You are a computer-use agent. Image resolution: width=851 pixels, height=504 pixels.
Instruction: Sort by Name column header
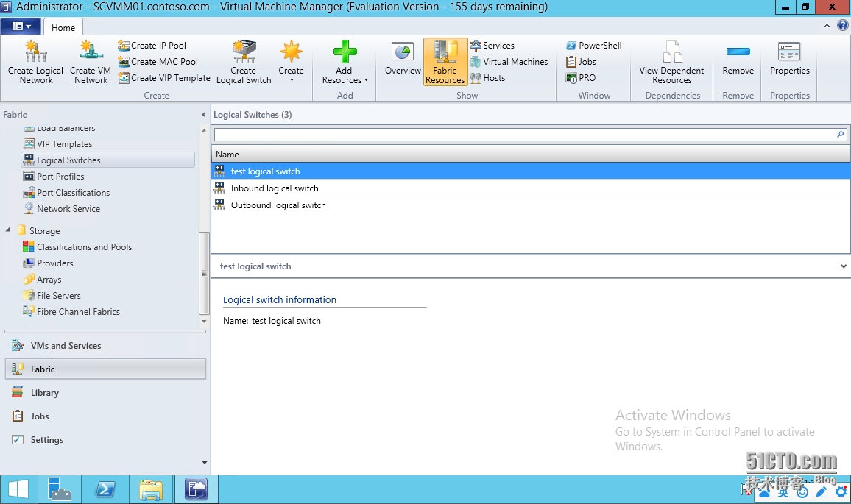coord(530,154)
